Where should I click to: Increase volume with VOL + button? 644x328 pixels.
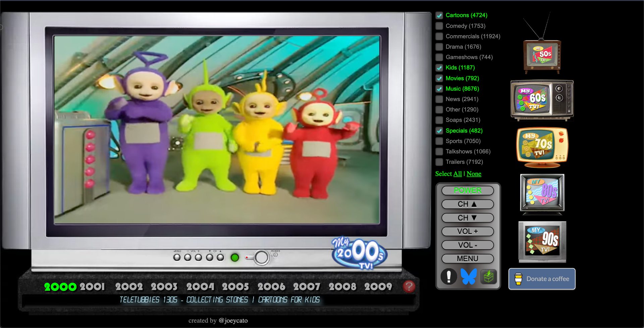click(468, 231)
